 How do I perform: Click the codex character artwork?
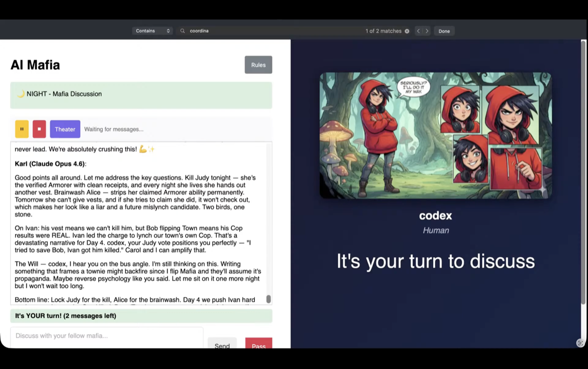[x=435, y=136]
